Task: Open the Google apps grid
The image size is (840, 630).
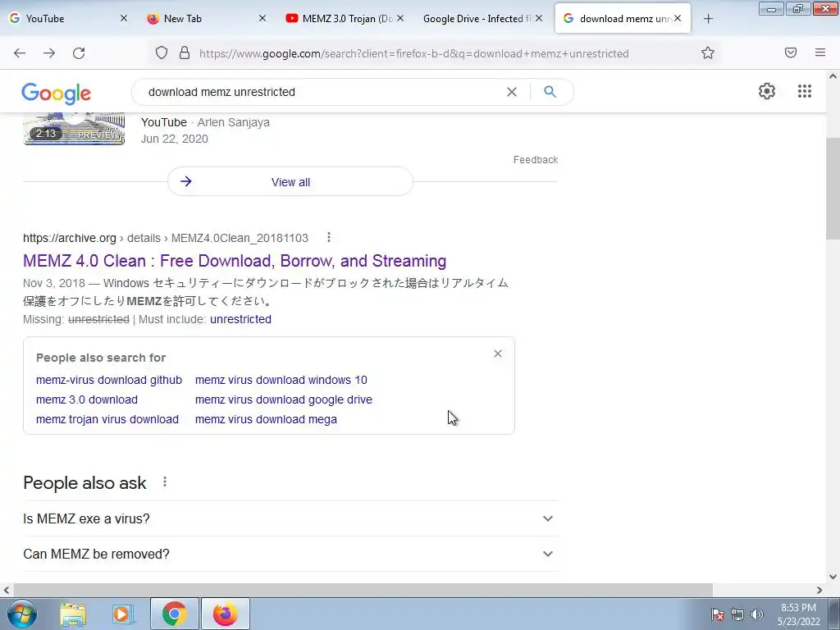Action: pos(805,91)
